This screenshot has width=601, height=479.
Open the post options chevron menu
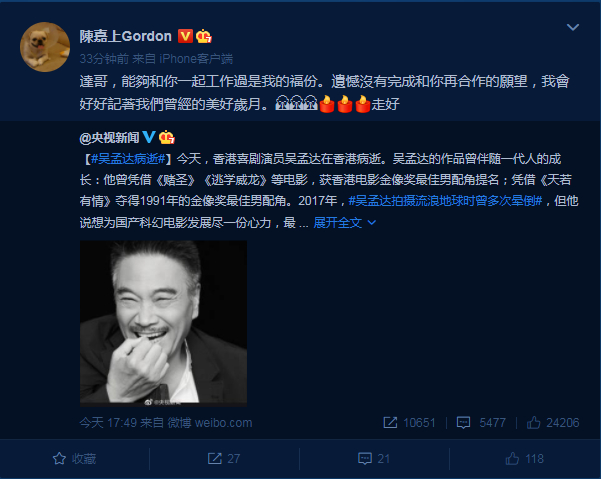573,27
